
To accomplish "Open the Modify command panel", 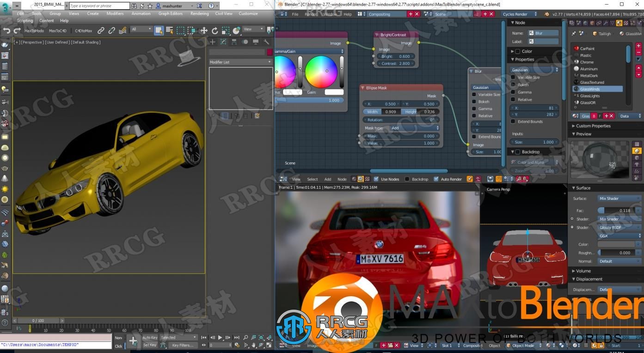I will click(x=223, y=42).
